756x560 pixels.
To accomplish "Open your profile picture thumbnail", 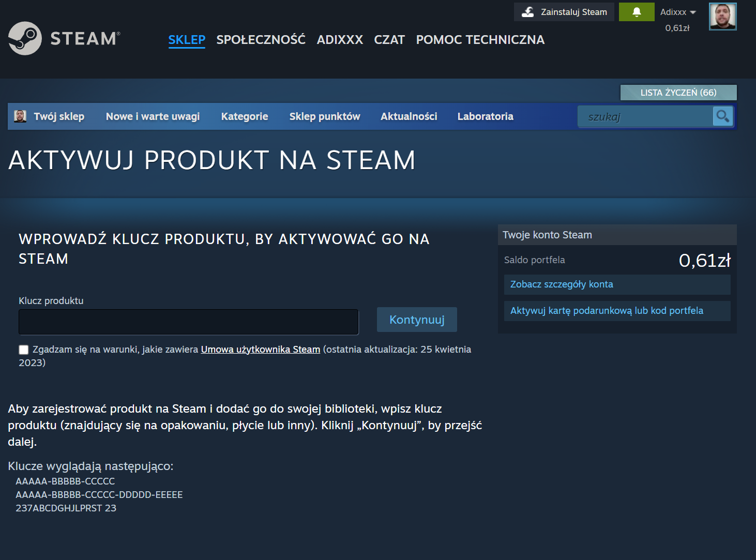I will 722,16.
